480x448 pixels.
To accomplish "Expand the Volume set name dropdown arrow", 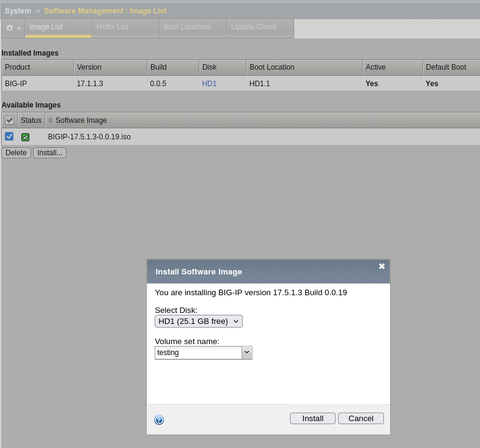I will pos(247,353).
